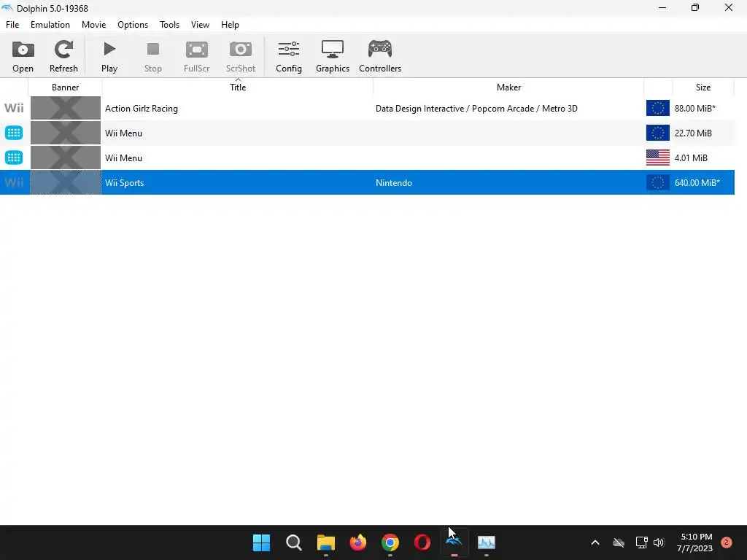Open the Windows Start menu

coord(262,542)
